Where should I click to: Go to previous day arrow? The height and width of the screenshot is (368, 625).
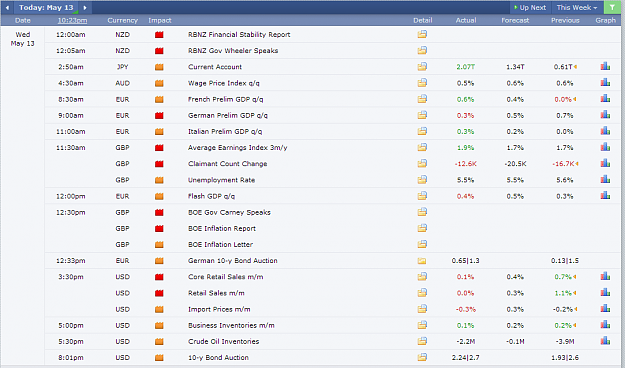(7, 8)
